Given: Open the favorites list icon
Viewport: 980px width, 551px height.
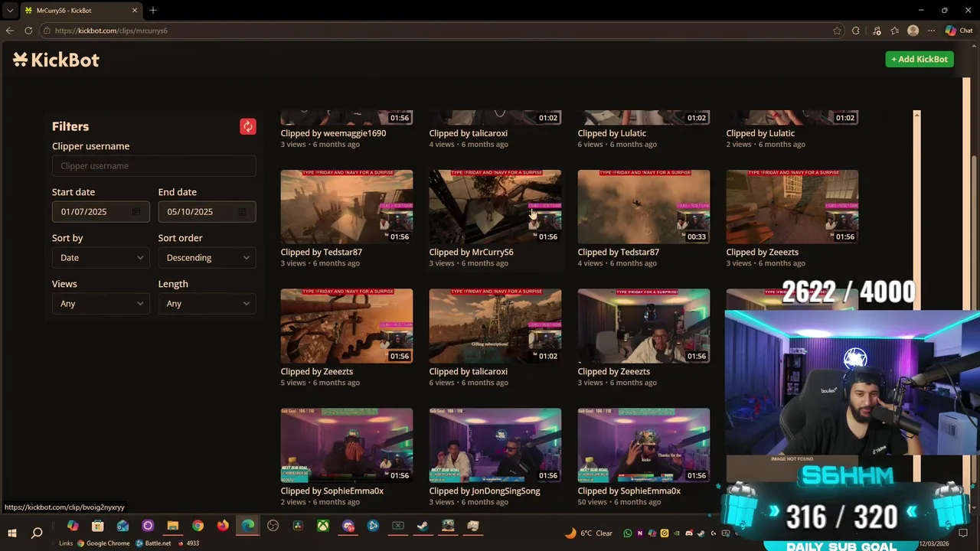Looking at the screenshot, I should pos(894,31).
